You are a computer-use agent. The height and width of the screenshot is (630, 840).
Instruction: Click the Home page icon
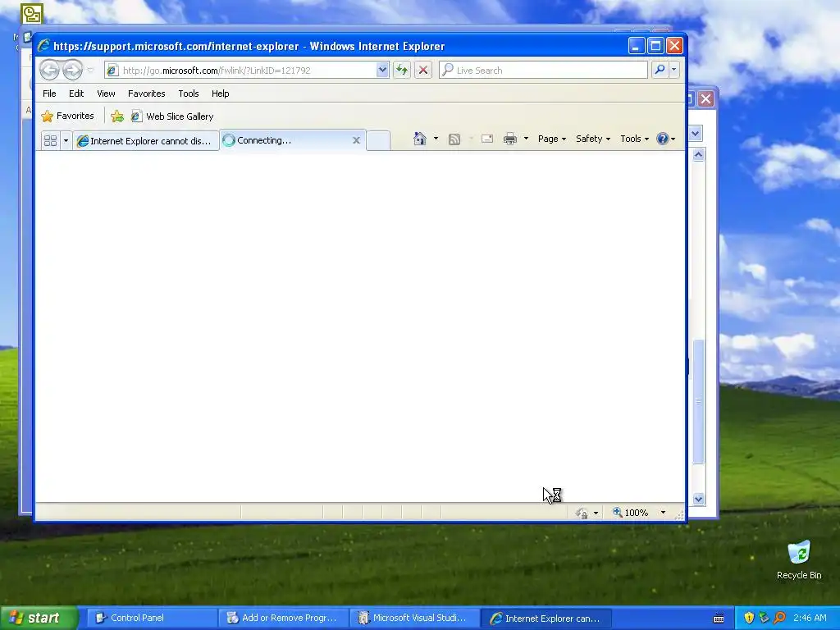pyautogui.click(x=419, y=139)
